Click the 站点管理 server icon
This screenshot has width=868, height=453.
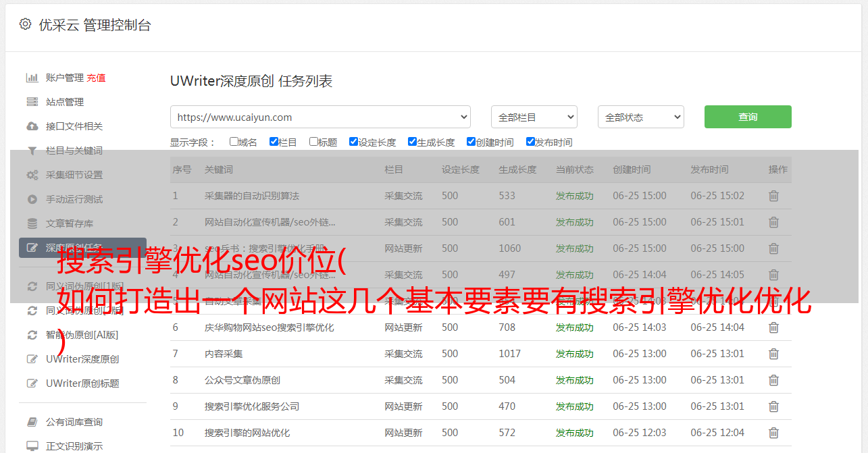32,102
